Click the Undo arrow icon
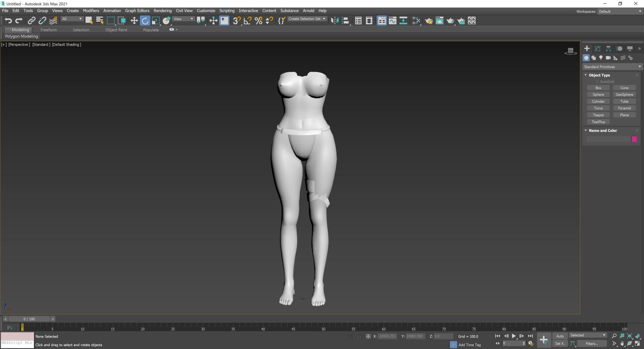The image size is (644, 349). (8, 21)
